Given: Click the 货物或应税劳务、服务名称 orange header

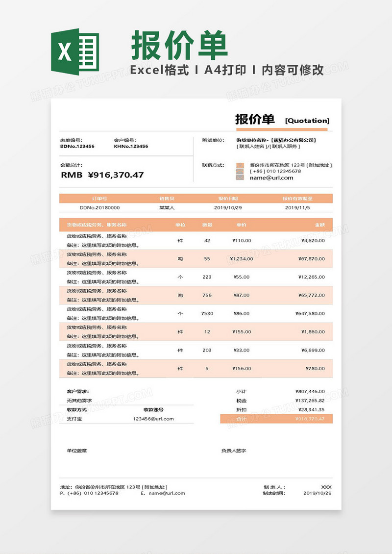Looking at the screenshot, I should pos(97,225).
